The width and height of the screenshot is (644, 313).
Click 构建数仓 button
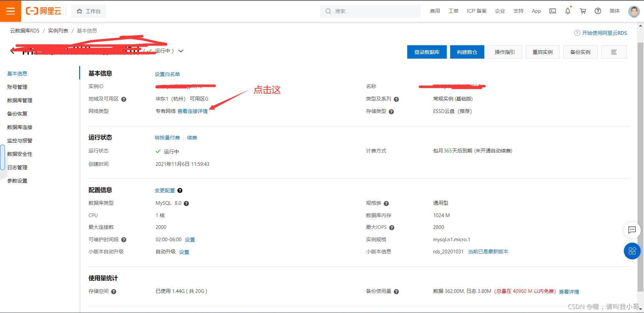click(467, 52)
